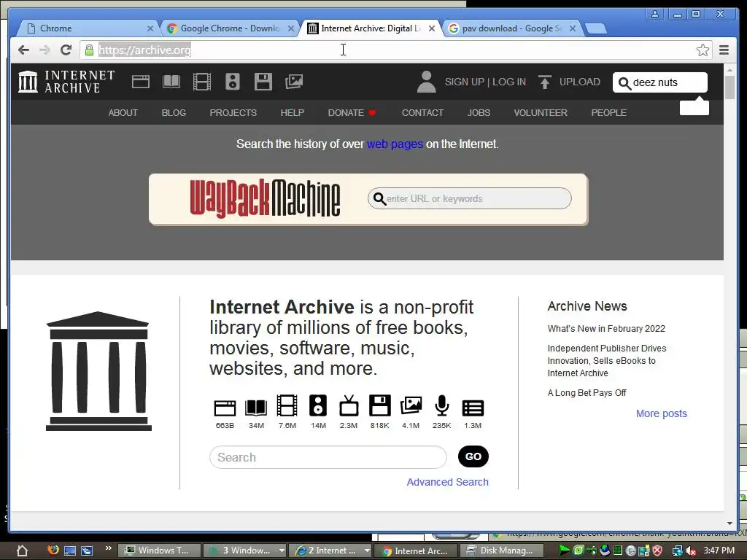Click the address bar showing https://archive.org
The image size is (747, 560).
(x=395, y=50)
